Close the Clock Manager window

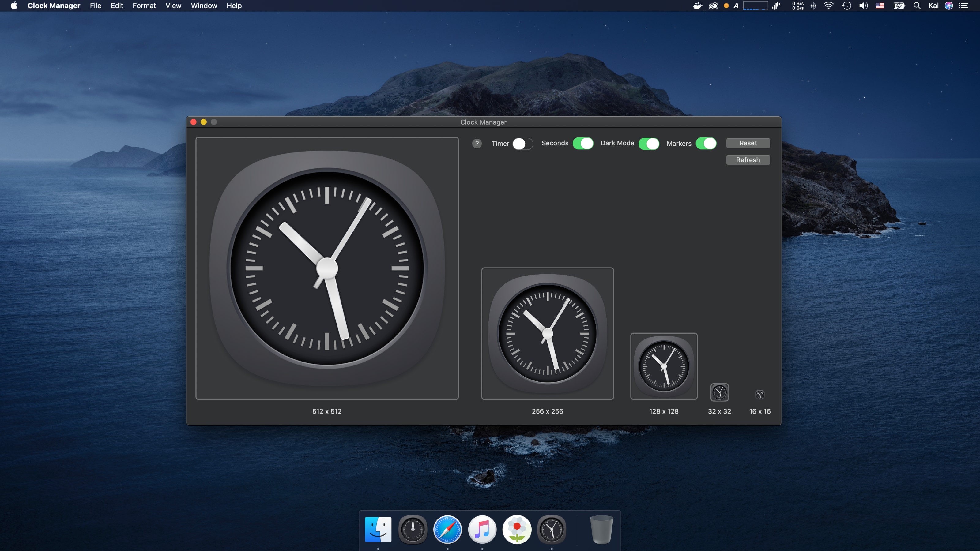point(193,122)
